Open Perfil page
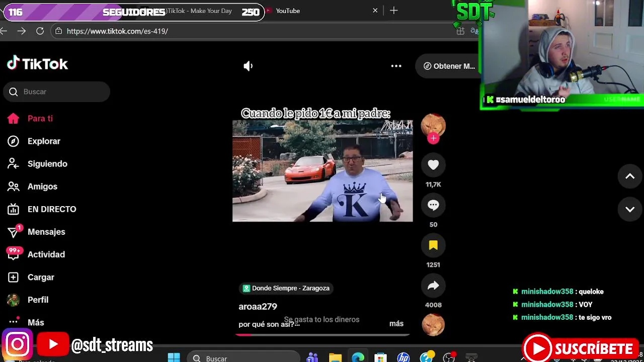Viewport: 644px width, 362px height. coord(38,300)
